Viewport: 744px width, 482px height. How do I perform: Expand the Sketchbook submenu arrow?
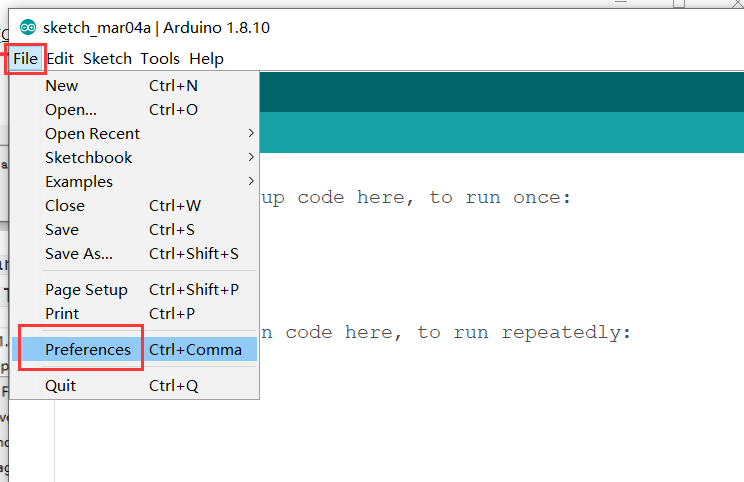click(250, 158)
